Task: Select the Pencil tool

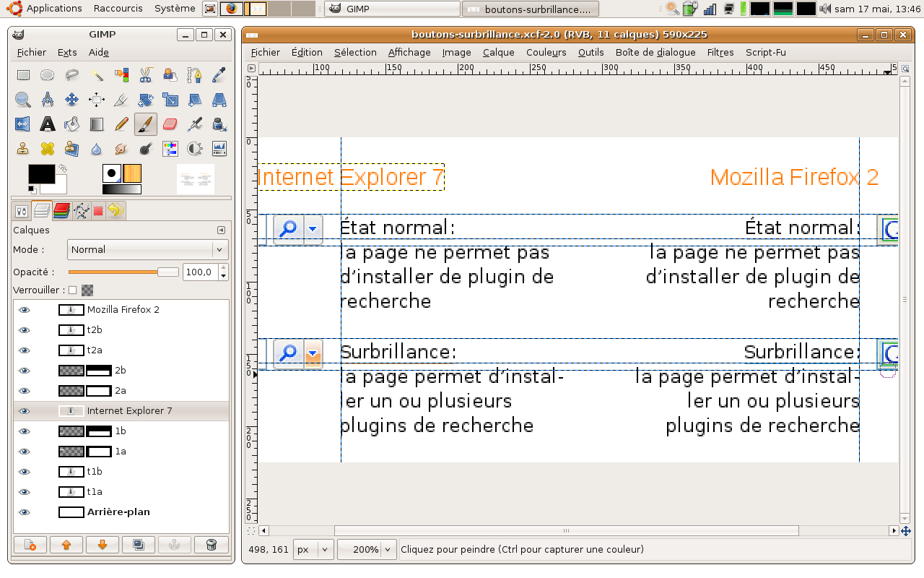Action: [x=121, y=124]
